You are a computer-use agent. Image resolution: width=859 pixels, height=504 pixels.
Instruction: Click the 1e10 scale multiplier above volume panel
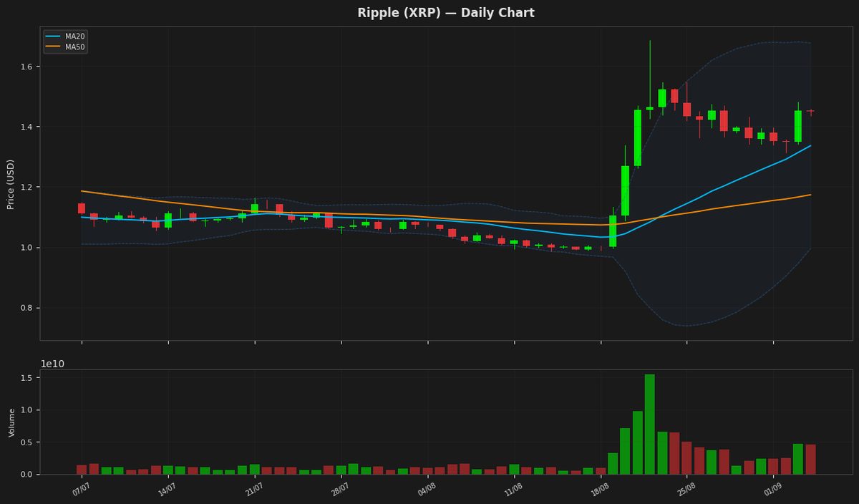[x=52, y=364]
